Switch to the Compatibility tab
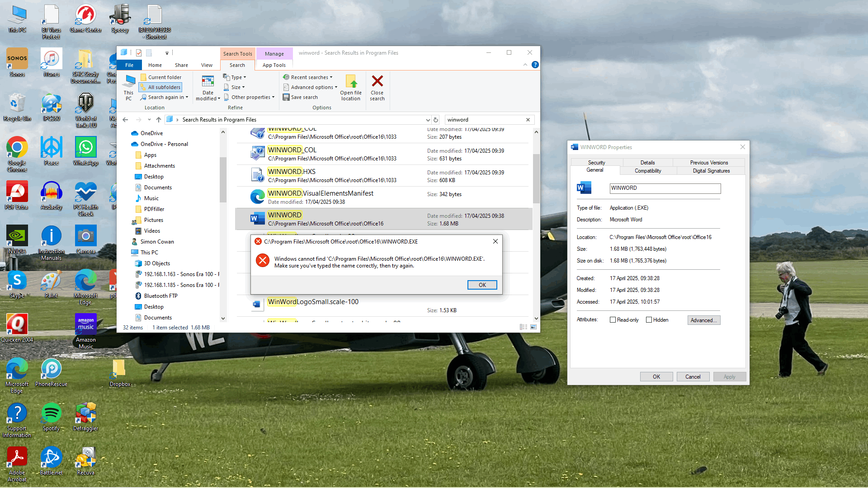The height and width of the screenshot is (488, 868). (x=647, y=171)
